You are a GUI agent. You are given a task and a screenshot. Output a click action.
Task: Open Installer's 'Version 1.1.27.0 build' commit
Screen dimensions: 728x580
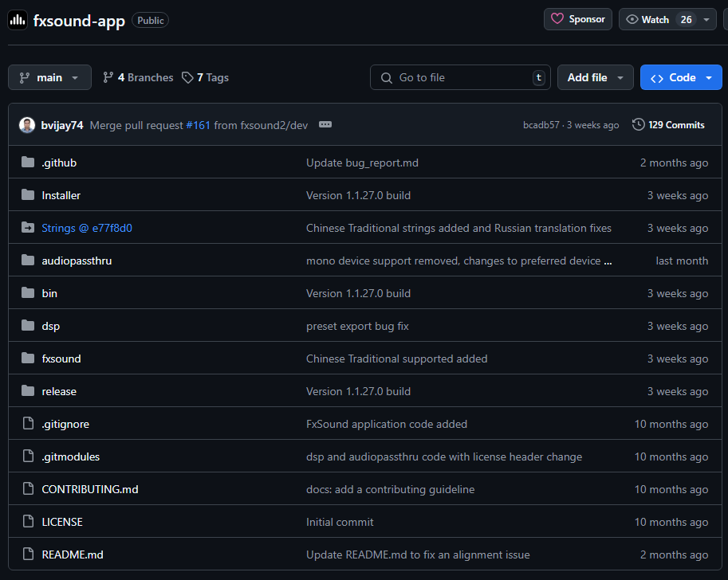358,195
